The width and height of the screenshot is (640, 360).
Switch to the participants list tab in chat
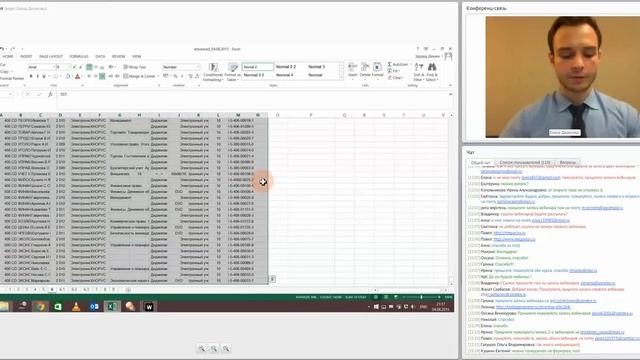coord(524,162)
